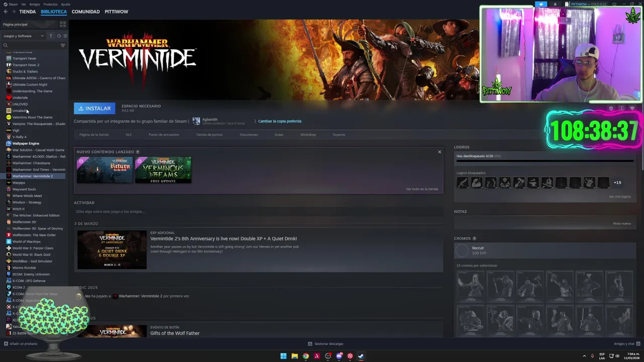
Task: Open Windows Start menu
Action: pyautogui.click(x=283, y=356)
